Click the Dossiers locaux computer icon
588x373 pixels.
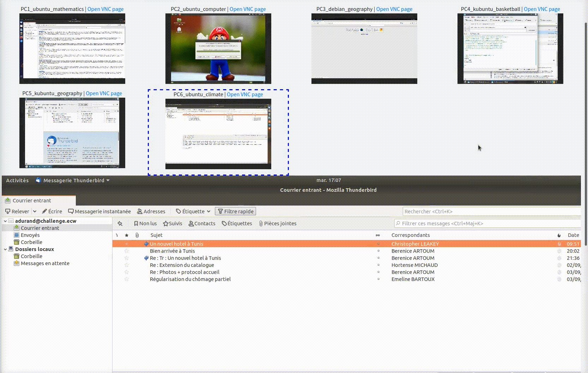coord(11,249)
